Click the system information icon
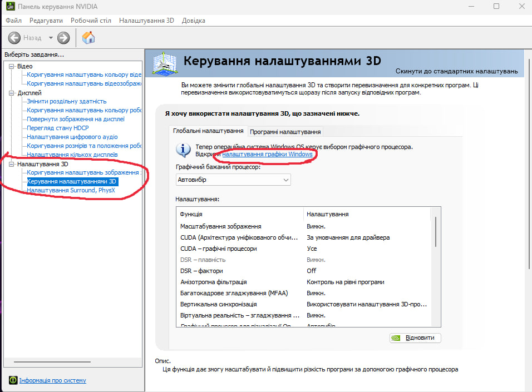Screen dimensions: 532x392 (x=13, y=380)
